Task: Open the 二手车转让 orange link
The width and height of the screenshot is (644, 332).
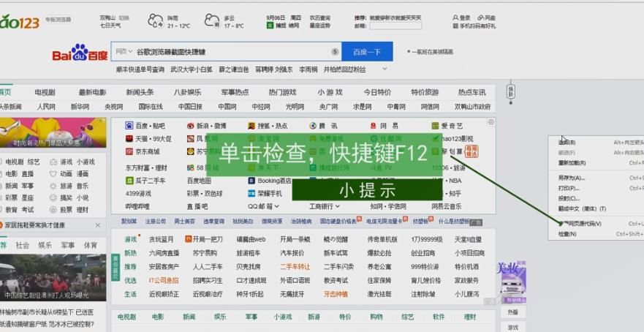Action: pos(295,267)
